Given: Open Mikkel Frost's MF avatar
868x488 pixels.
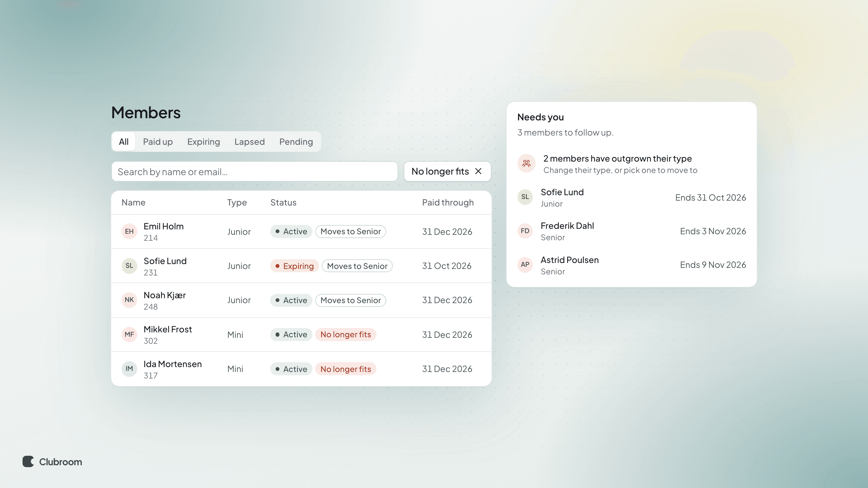Looking at the screenshot, I should 129,335.
